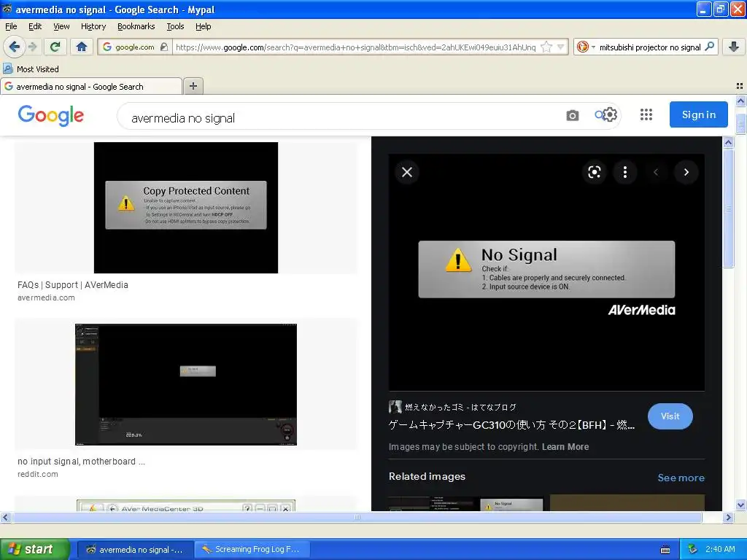Click the lock icon in the address bar
The width and height of the screenshot is (747, 560).
tap(164, 47)
